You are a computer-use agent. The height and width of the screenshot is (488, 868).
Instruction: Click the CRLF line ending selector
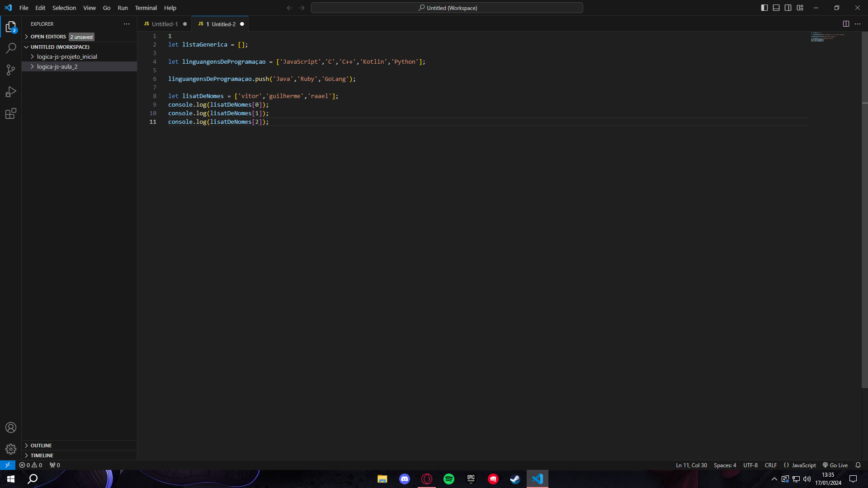click(x=771, y=465)
